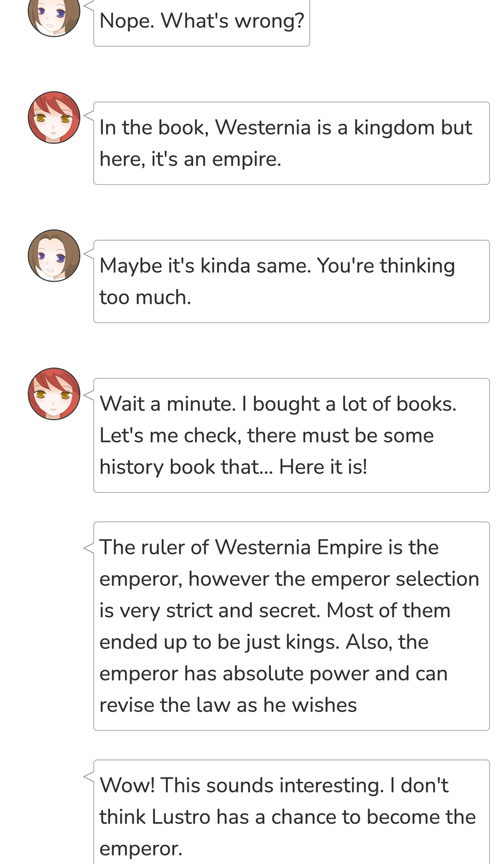Image resolution: width=504 pixels, height=864 pixels.
Task: Select the "I bought a lot of books" bubble
Action: (x=291, y=435)
